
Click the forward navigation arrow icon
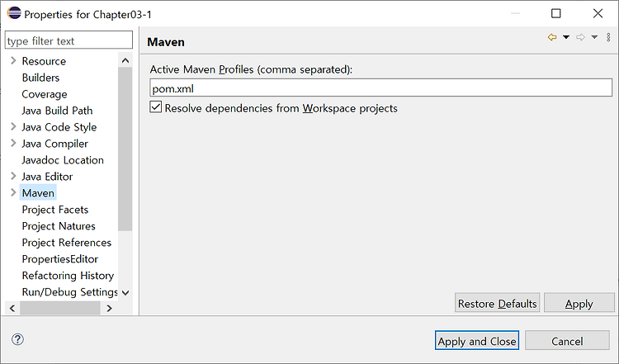coord(580,37)
